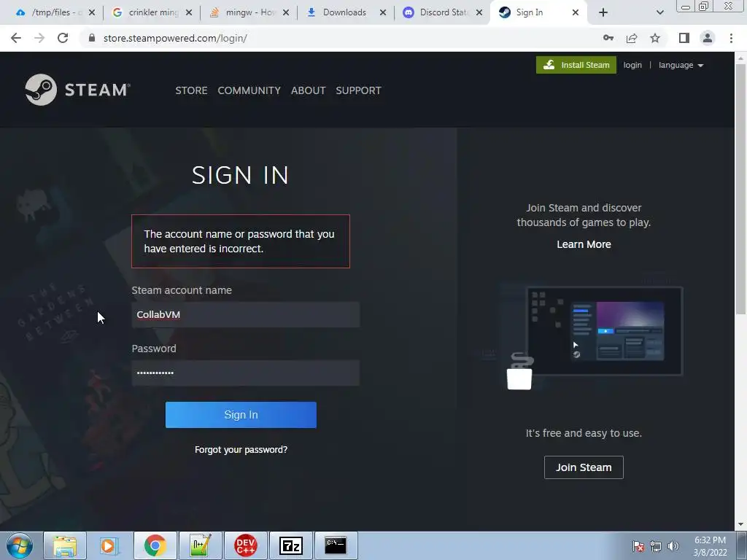The width and height of the screenshot is (747, 560).
Task: Open the ABOUT page
Action: pyautogui.click(x=309, y=90)
